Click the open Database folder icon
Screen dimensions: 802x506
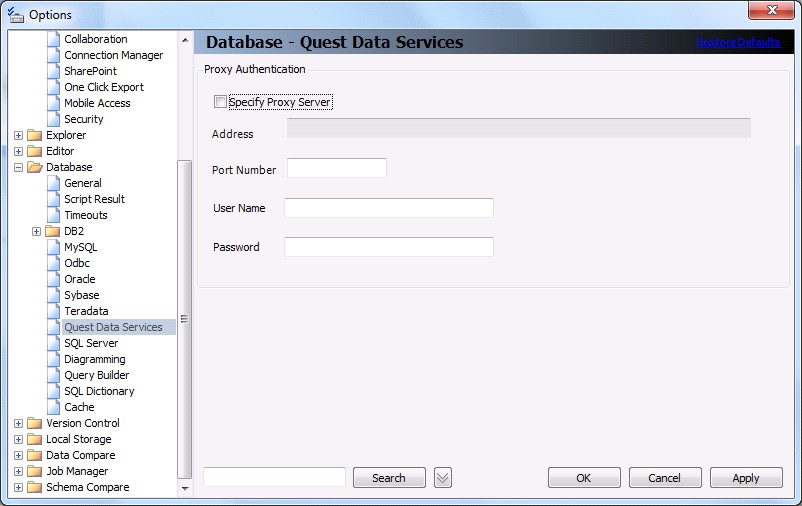pos(35,167)
